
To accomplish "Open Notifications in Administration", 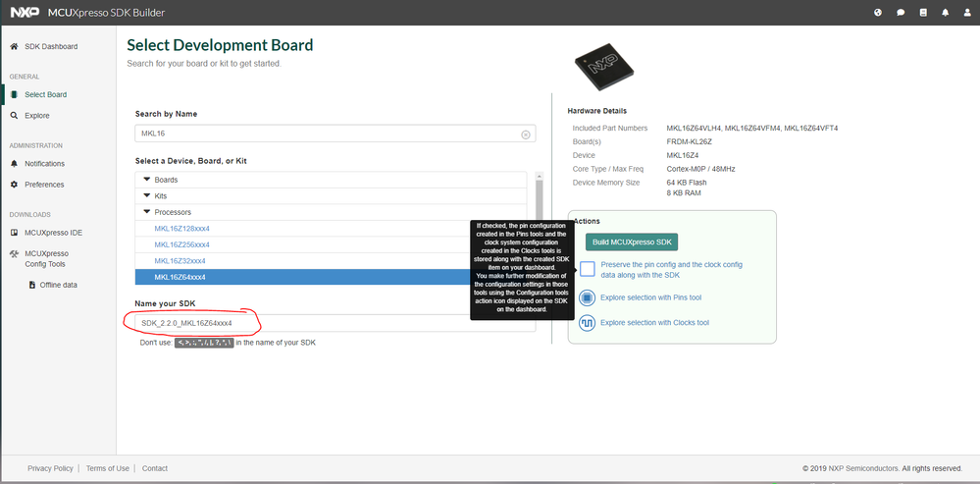I will pyautogui.click(x=44, y=164).
